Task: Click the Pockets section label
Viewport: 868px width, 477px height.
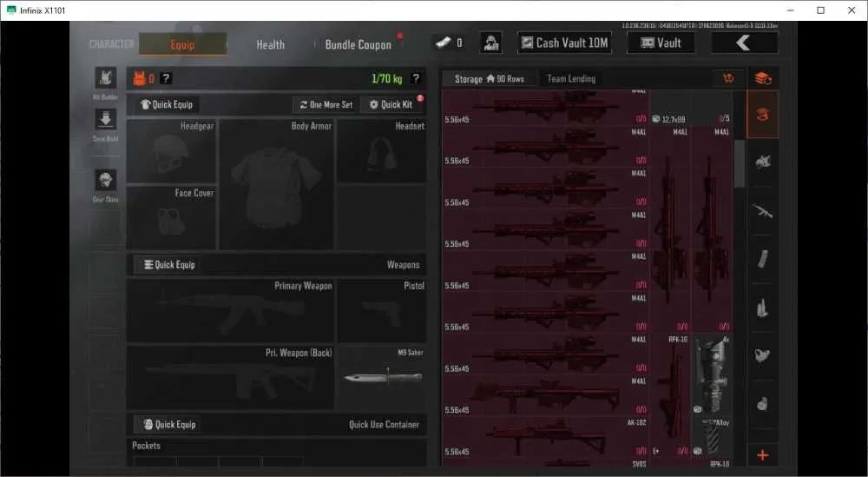Action: click(x=146, y=446)
